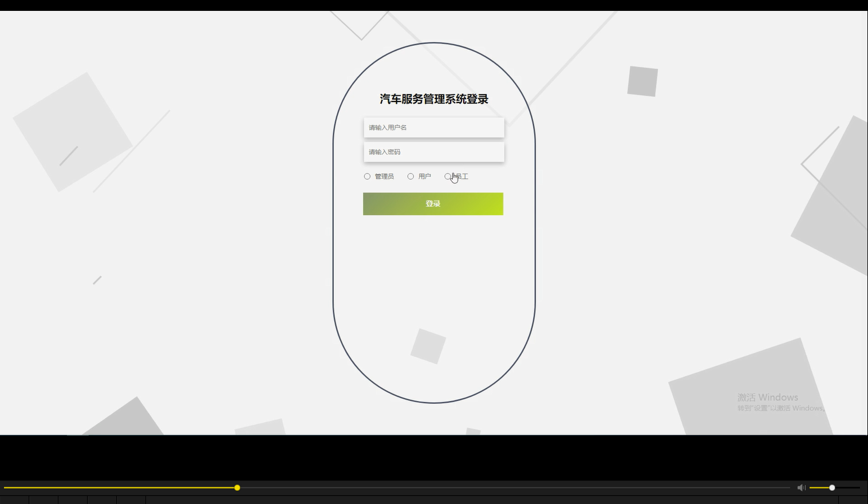Focus the 请输入密码 password field
Image resolution: width=868 pixels, height=504 pixels.
tap(433, 152)
